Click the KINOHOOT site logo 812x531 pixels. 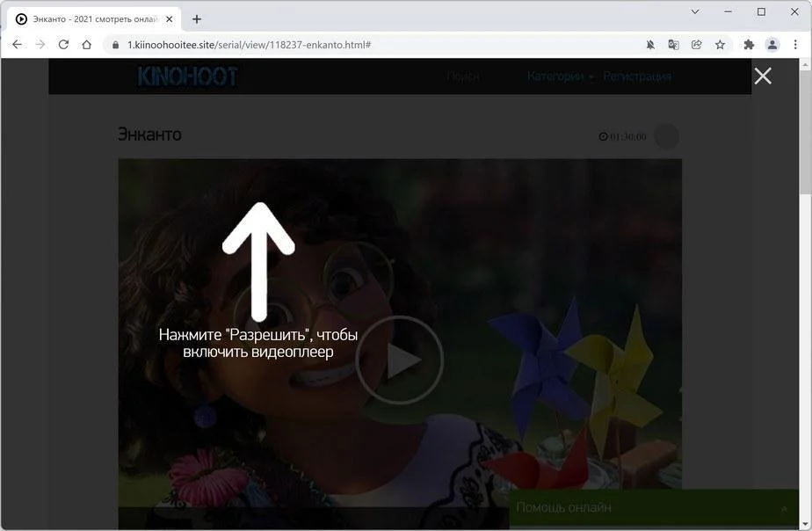coord(187,76)
